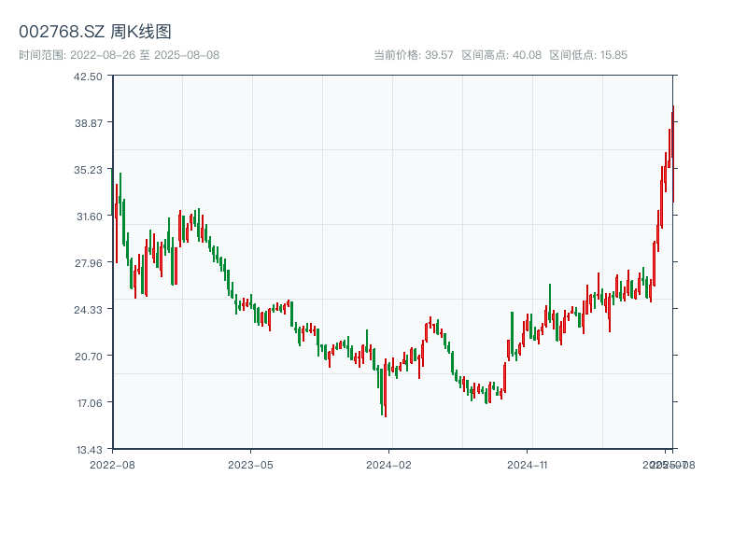Screen dimensions: 747x560
Task: Click the 002768.SZ 周K线图 chart title
Action: [x=95, y=33]
